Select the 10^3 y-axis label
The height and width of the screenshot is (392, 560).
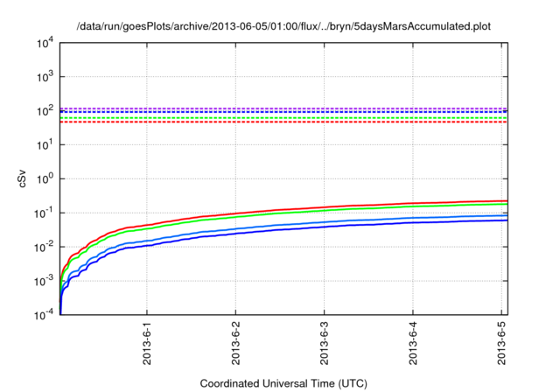[x=45, y=76]
